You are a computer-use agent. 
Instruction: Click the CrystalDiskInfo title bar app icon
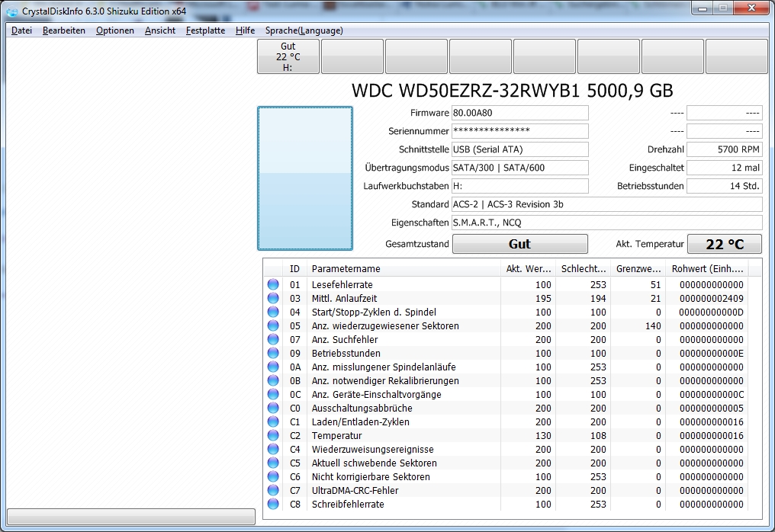(12, 11)
